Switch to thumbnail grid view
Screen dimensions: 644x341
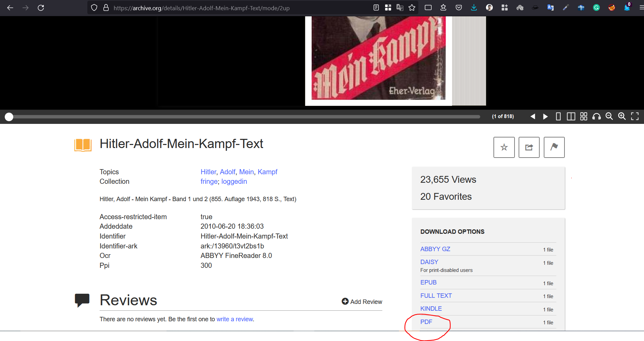pos(584,116)
